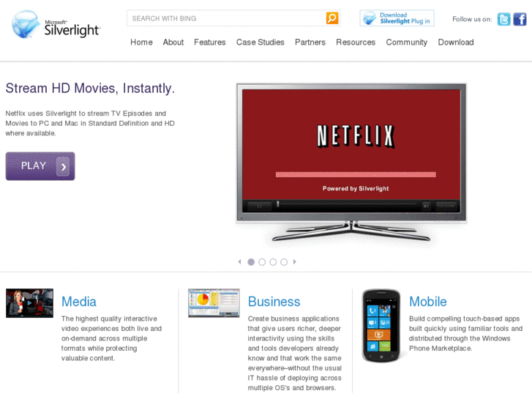Image resolution: width=532 pixels, height=399 pixels.
Task: Open the Case Studies menu item
Action: [261, 42]
